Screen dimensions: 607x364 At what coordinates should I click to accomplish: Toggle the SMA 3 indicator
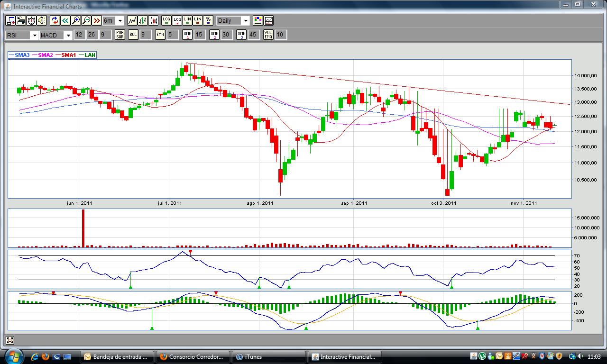[241, 35]
